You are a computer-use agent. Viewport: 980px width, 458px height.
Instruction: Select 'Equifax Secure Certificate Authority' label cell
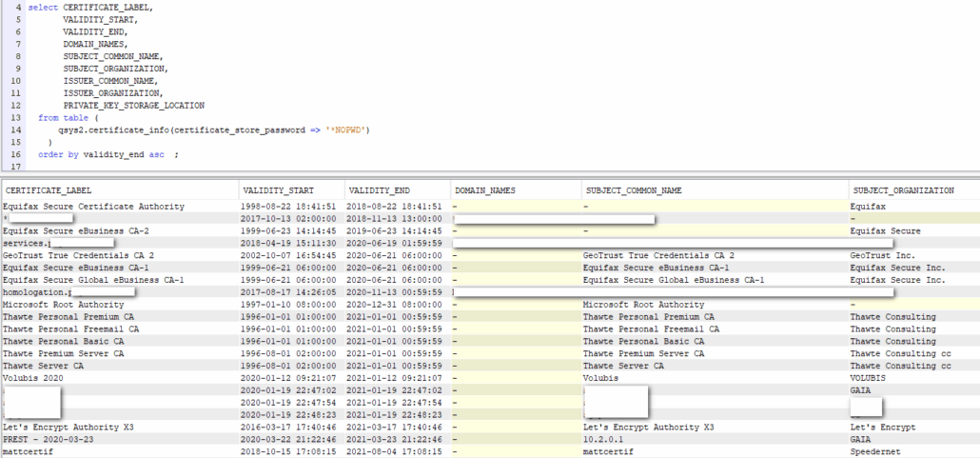click(93, 207)
